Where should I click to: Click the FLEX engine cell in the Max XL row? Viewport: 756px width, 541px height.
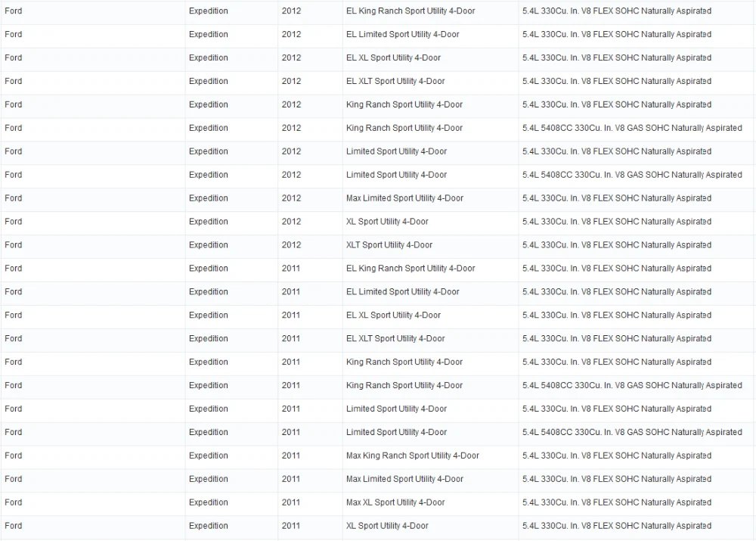[617, 502]
